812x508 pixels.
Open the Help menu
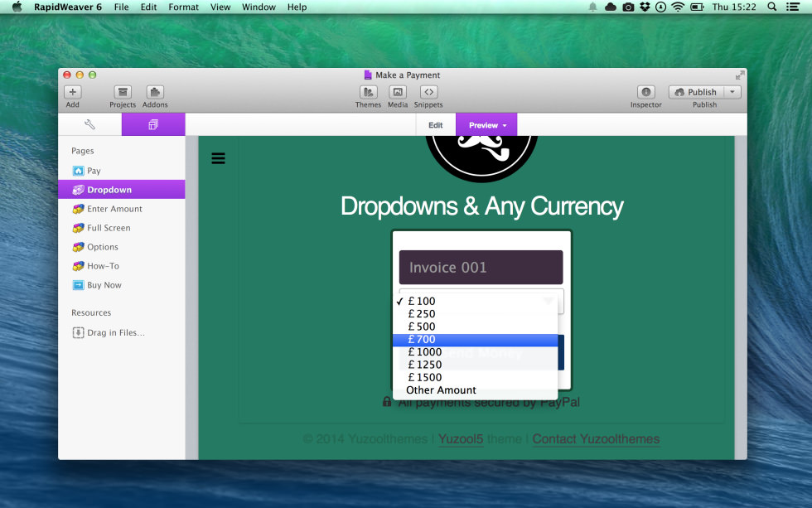[x=297, y=7]
